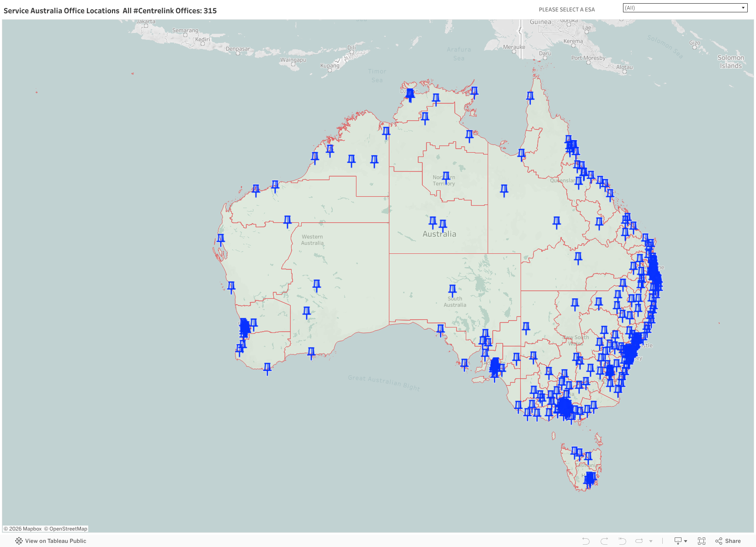
Task: Expand the refresh options small arrow
Action: 651,542
